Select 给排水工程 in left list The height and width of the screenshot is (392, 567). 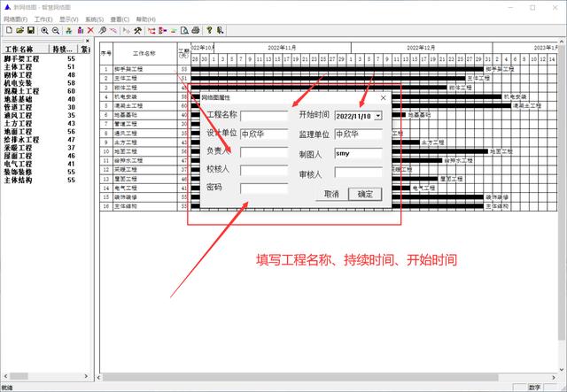coord(21,140)
